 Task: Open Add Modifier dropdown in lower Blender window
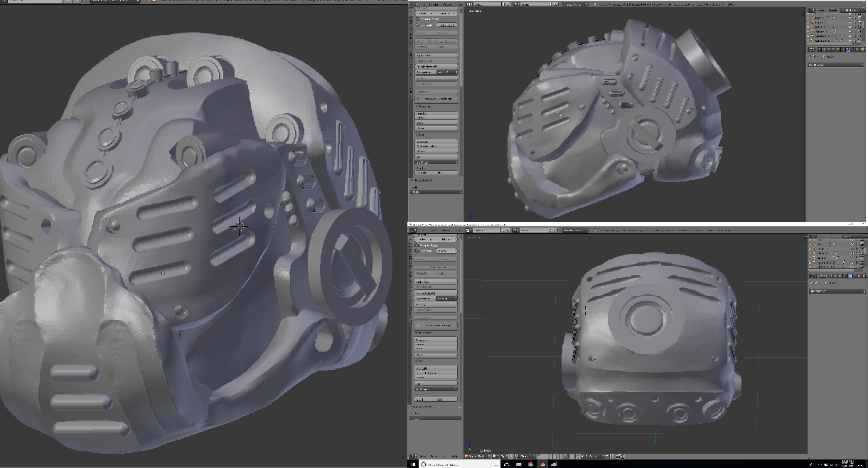pos(837,290)
